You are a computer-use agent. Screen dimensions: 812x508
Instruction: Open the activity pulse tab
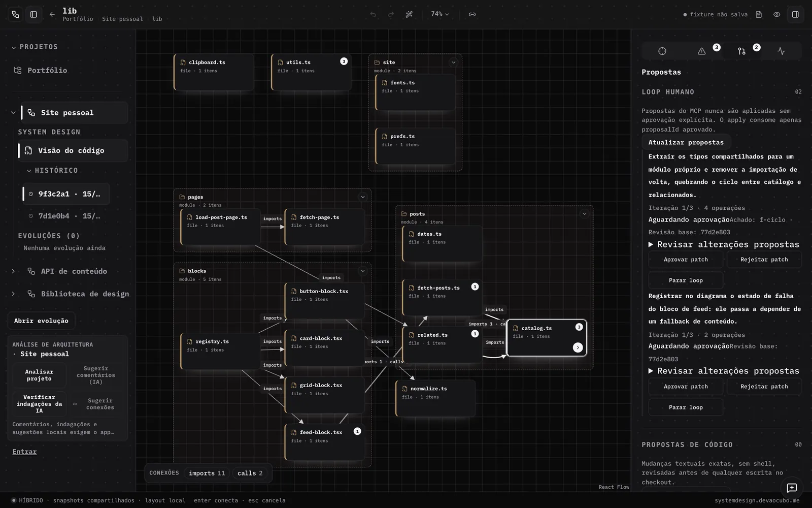(781, 51)
